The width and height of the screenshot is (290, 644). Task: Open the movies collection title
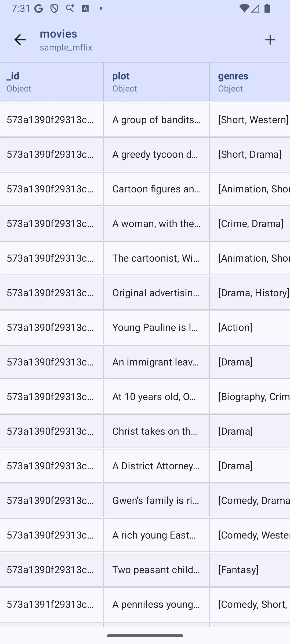[x=59, y=34]
